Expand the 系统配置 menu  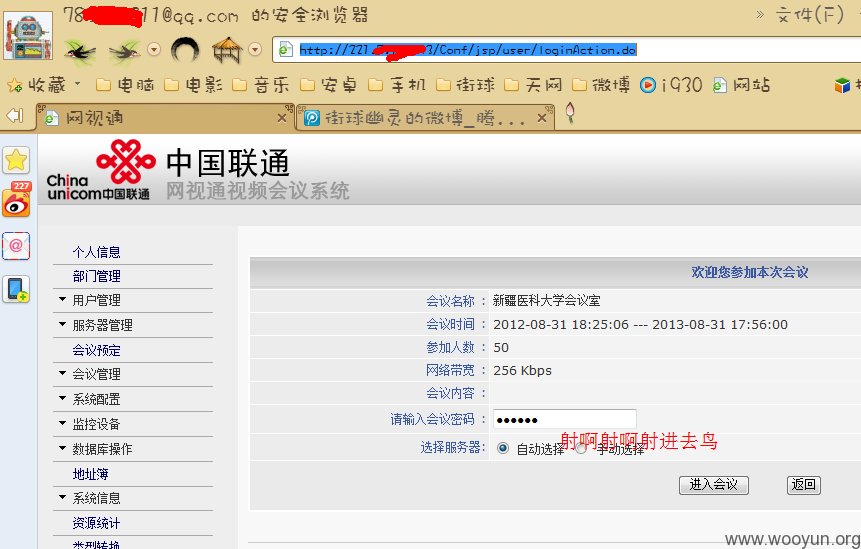click(97, 399)
